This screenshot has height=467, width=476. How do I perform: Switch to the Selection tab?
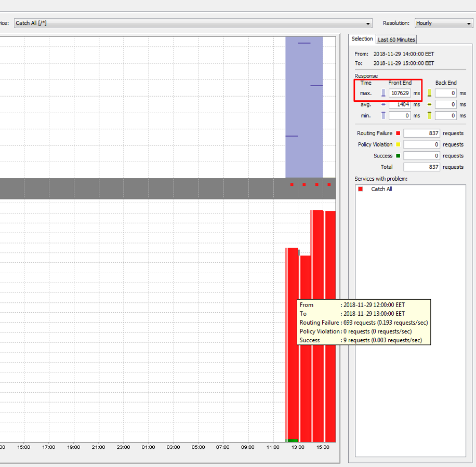tap(362, 39)
